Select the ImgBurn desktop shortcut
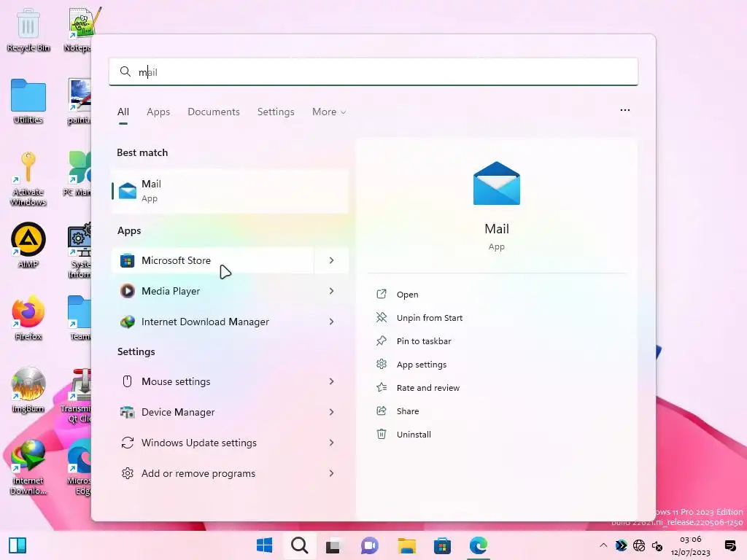 tap(28, 390)
